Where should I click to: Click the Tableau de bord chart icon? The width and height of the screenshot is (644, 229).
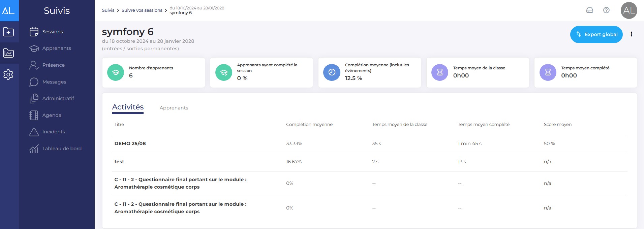coord(34,149)
